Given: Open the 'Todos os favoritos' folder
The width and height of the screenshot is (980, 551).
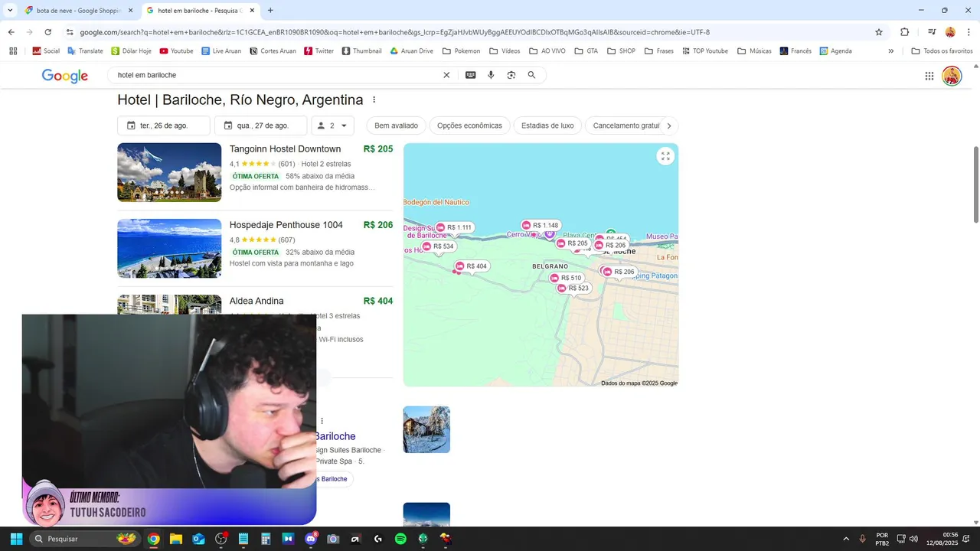Looking at the screenshot, I should click(x=942, y=51).
